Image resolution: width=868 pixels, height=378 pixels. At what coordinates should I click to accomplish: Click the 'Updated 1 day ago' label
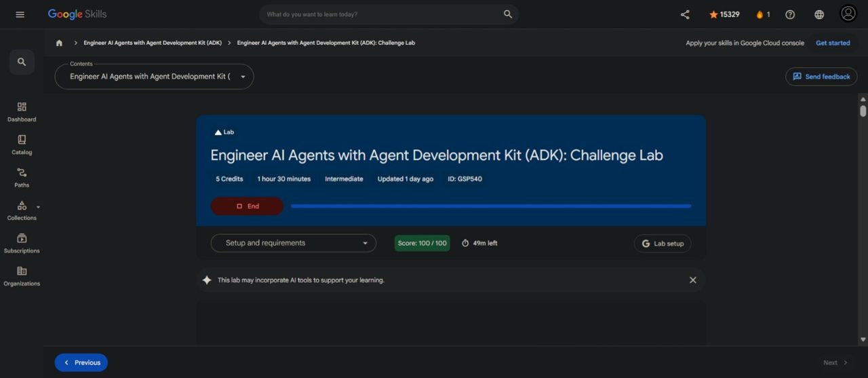click(x=406, y=179)
